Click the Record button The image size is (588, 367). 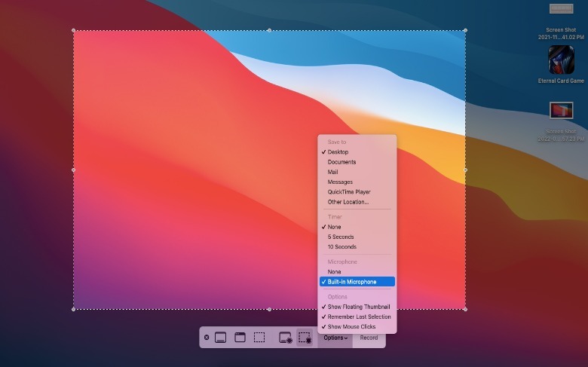[x=369, y=338]
